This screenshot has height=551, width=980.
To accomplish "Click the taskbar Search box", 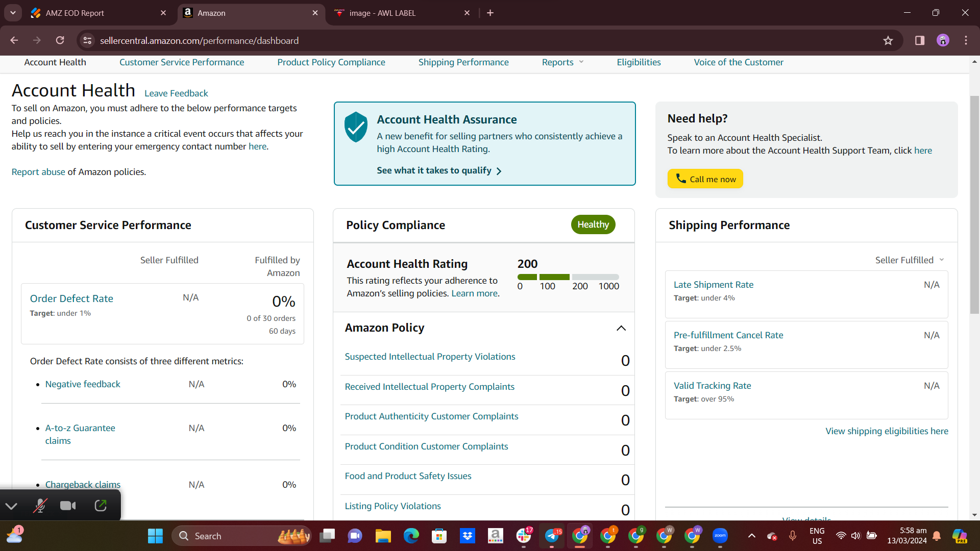I will (x=241, y=536).
